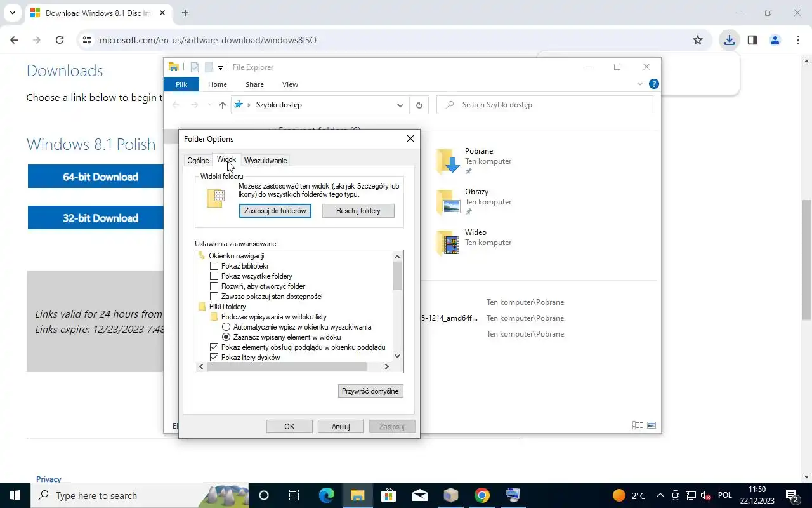Enable Rozwiń, aby otworzyć folder checkbox
The image size is (812, 508).
point(214,286)
